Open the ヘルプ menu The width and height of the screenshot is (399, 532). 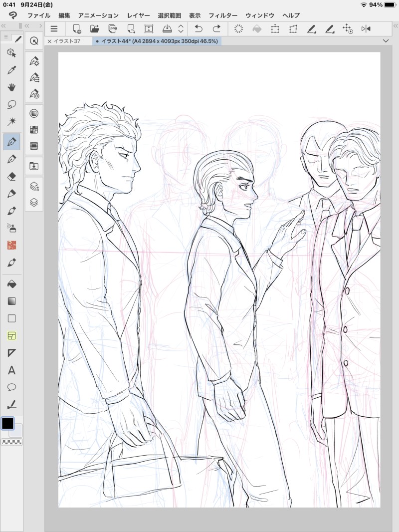[x=291, y=15]
